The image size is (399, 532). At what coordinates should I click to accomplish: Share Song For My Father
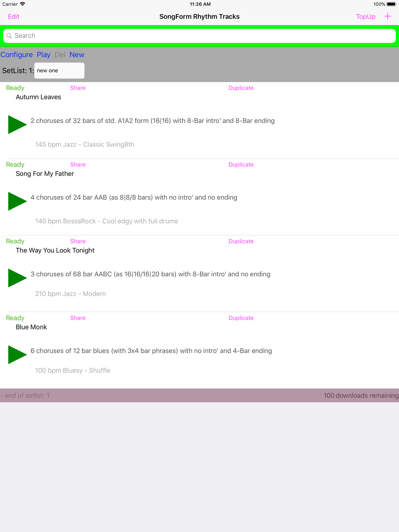pyautogui.click(x=78, y=164)
